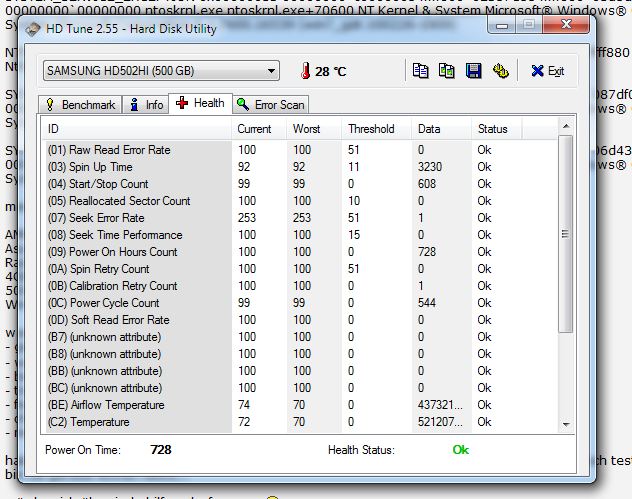The height and width of the screenshot is (499, 632).
Task: Click the Current column header
Action: (259, 129)
